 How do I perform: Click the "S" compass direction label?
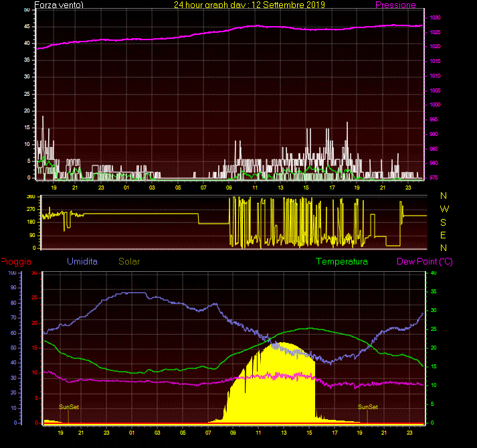coord(444,222)
